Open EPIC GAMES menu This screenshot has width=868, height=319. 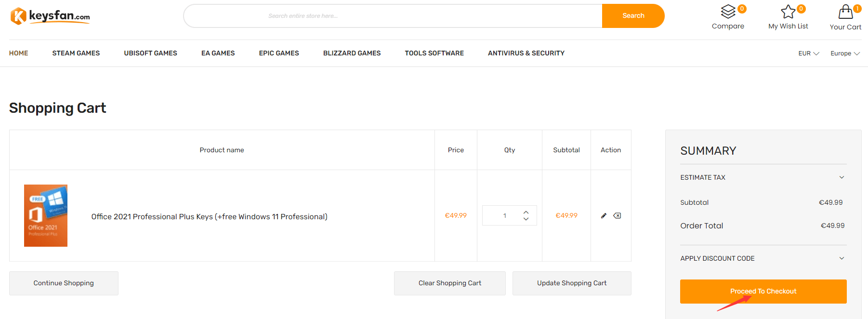(279, 53)
